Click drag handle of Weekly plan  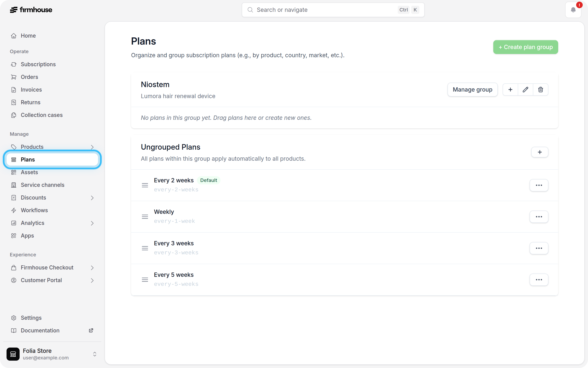coord(145,217)
